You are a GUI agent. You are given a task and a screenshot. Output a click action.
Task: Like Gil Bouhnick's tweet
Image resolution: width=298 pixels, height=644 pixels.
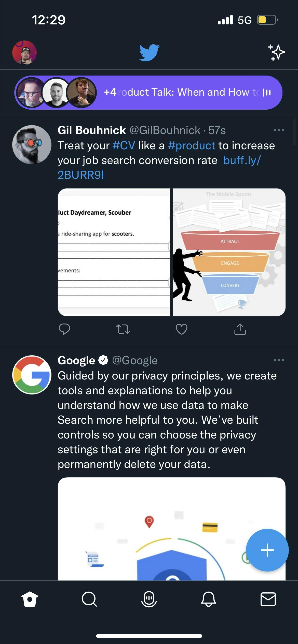coord(182,329)
